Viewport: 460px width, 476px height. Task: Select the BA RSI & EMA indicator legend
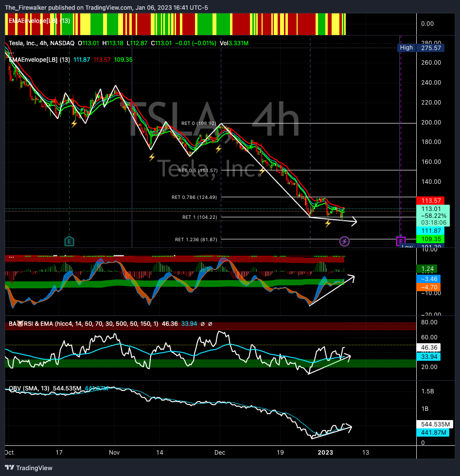click(84, 324)
